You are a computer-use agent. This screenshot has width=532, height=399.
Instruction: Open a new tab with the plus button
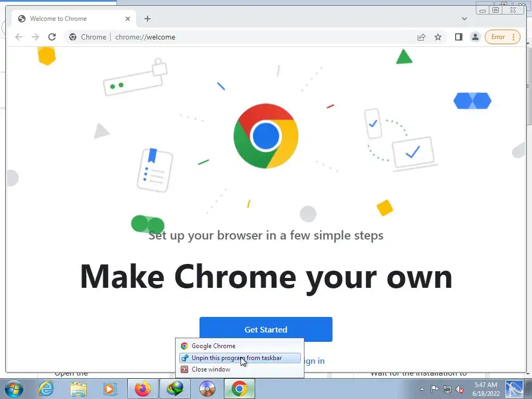click(147, 19)
